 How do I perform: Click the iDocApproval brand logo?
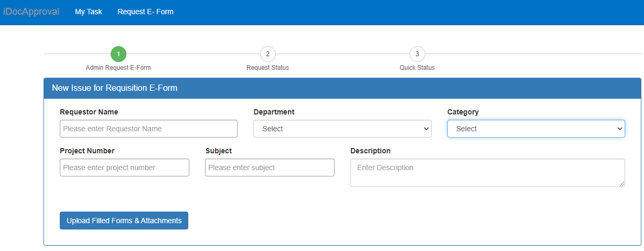pos(31,12)
